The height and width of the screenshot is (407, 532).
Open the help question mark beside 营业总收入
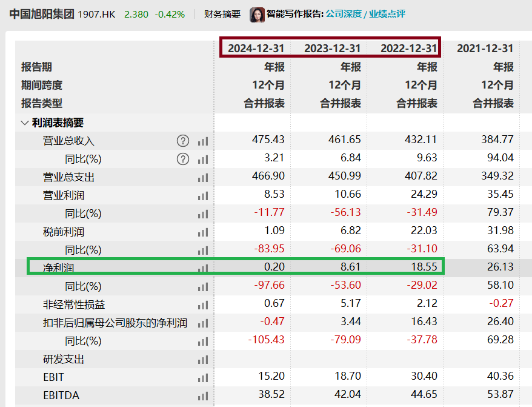183,141
